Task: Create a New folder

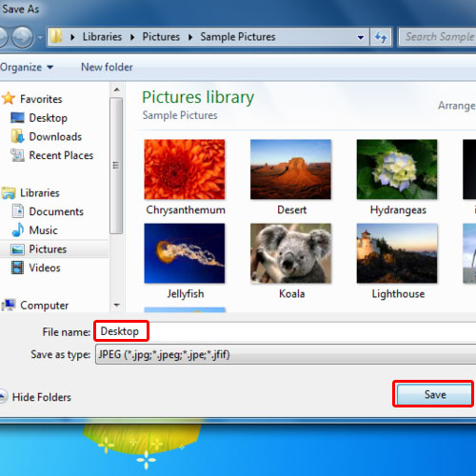Action: (107, 68)
